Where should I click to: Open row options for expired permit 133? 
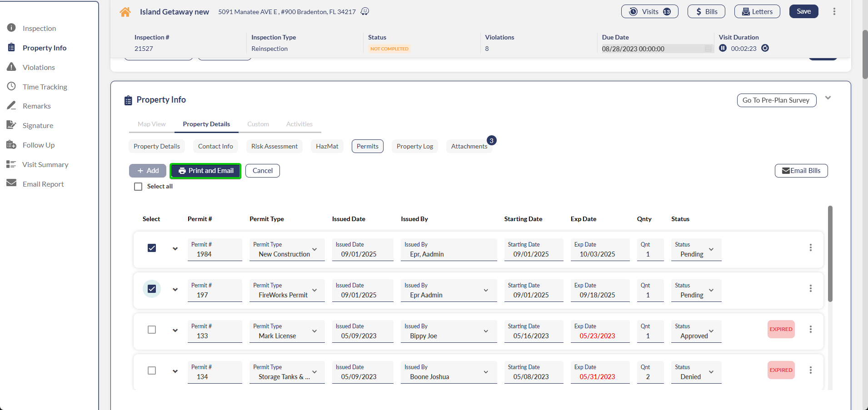(810, 329)
